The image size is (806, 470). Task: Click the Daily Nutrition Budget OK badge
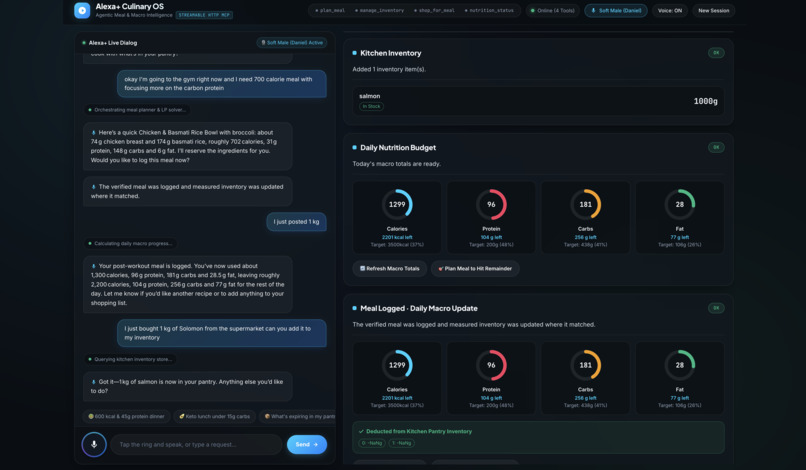point(716,148)
